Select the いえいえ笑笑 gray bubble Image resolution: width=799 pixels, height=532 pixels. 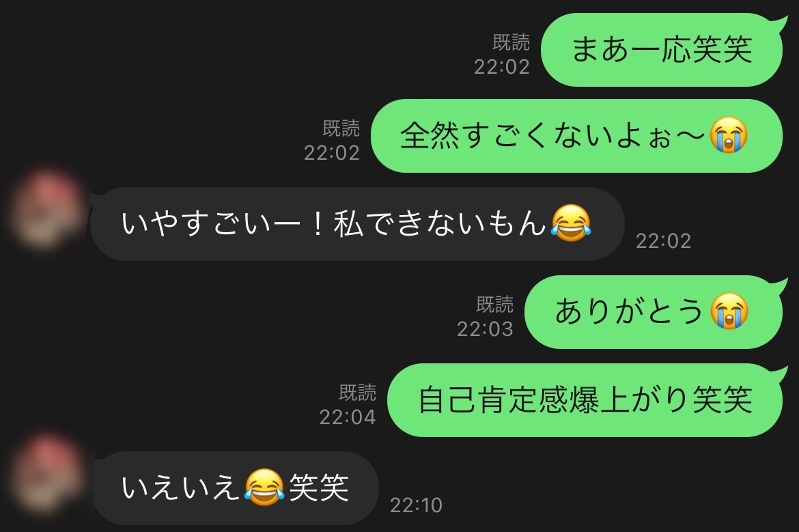tap(236, 488)
